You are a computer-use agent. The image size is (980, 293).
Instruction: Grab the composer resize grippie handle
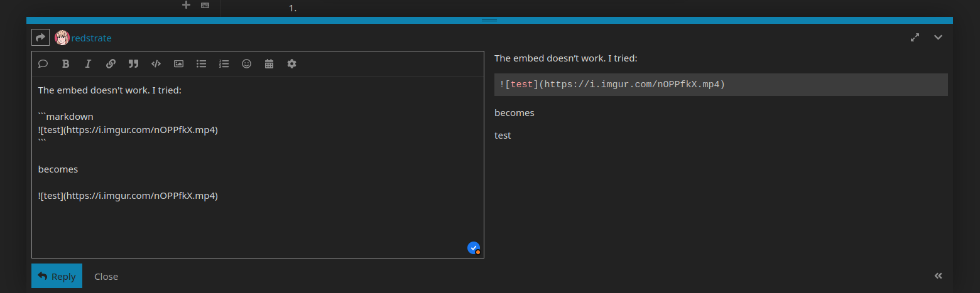489,20
